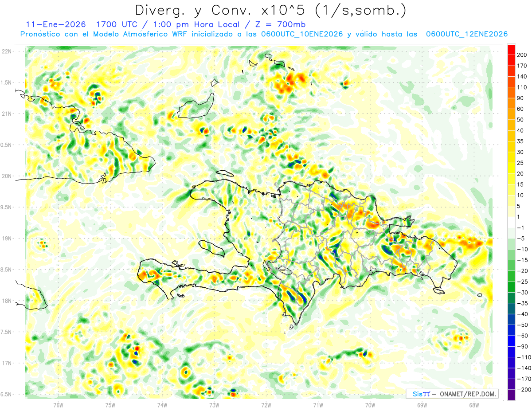Click the '69W' longitude label
532x411 pixels.
click(x=422, y=405)
